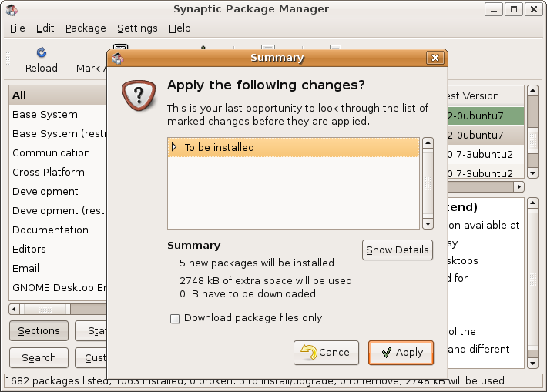Screen dimensions: 547x392
Task: Select Email section
Action: [x=59, y=268]
